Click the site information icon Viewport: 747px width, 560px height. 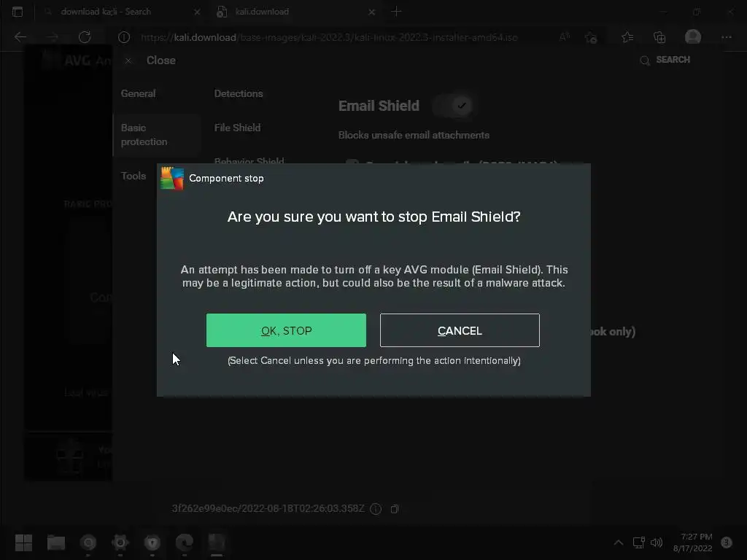pyautogui.click(x=124, y=37)
